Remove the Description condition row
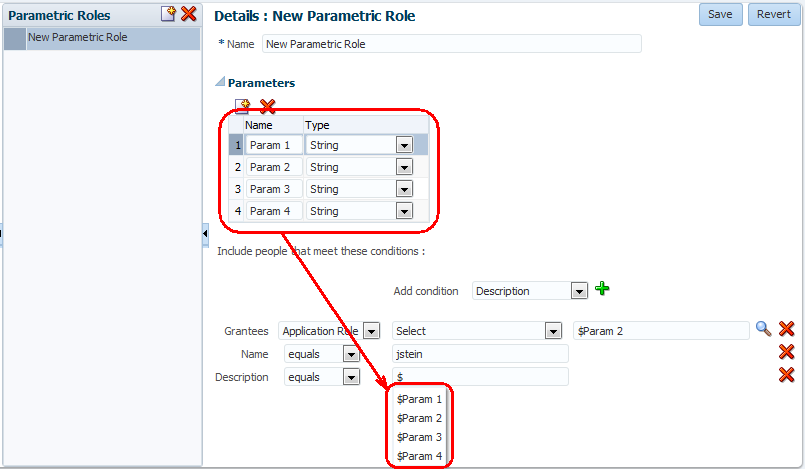This screenshot has height=469, width=805. [787, 375]
